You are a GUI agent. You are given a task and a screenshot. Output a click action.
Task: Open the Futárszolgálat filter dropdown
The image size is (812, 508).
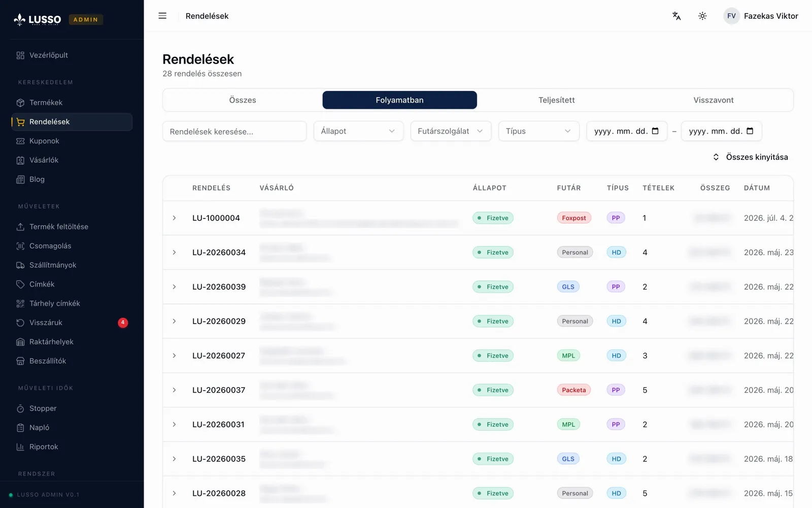pos(451,131)
